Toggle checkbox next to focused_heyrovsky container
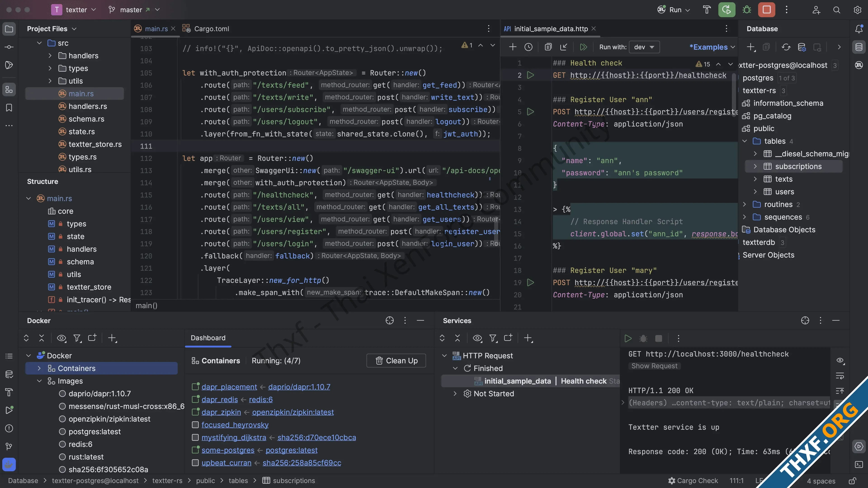This screenshot has width=868, height=488. point(195,425)
